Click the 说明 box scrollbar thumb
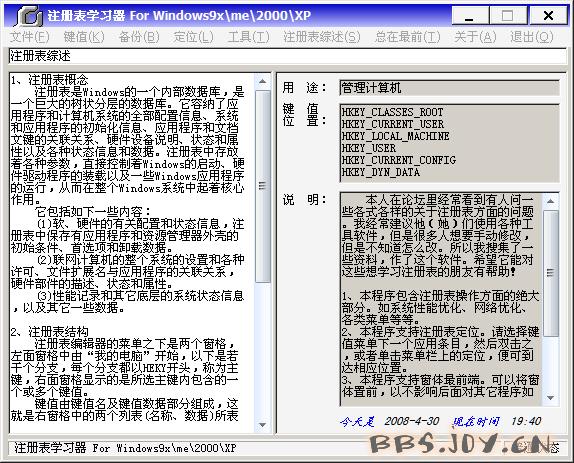Viewport: 574px width, 463px height. [550, 273]
